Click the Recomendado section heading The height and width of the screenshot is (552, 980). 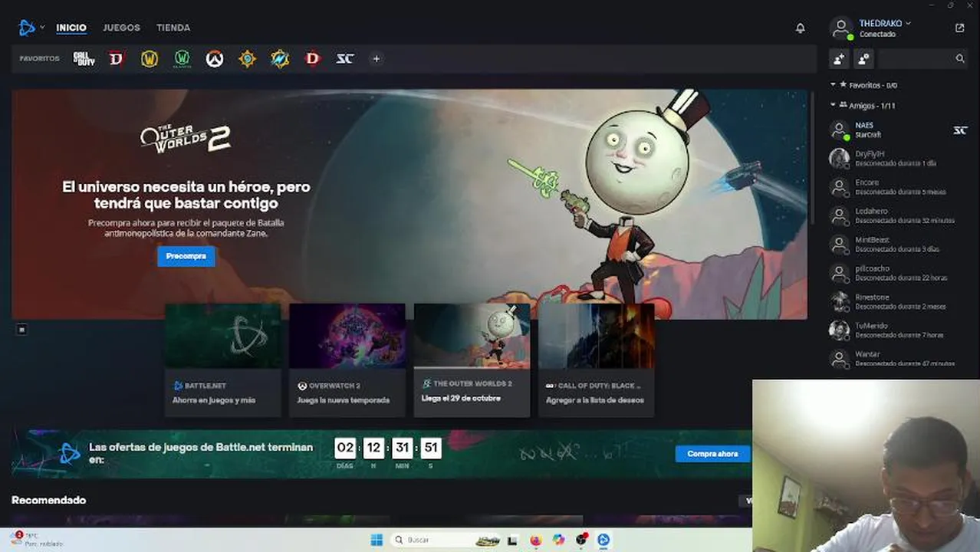coord(48,500)
